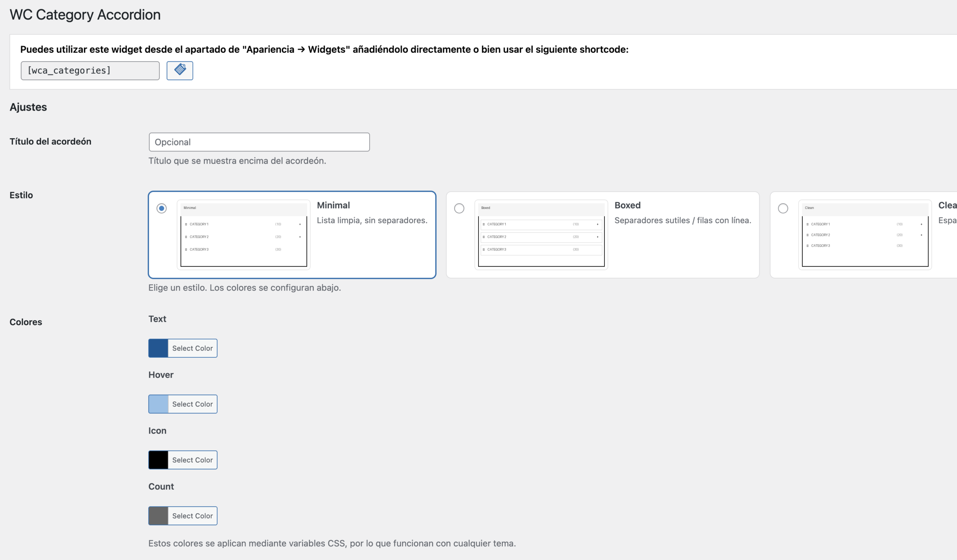Click the Minimal style title label

point(333,205)
